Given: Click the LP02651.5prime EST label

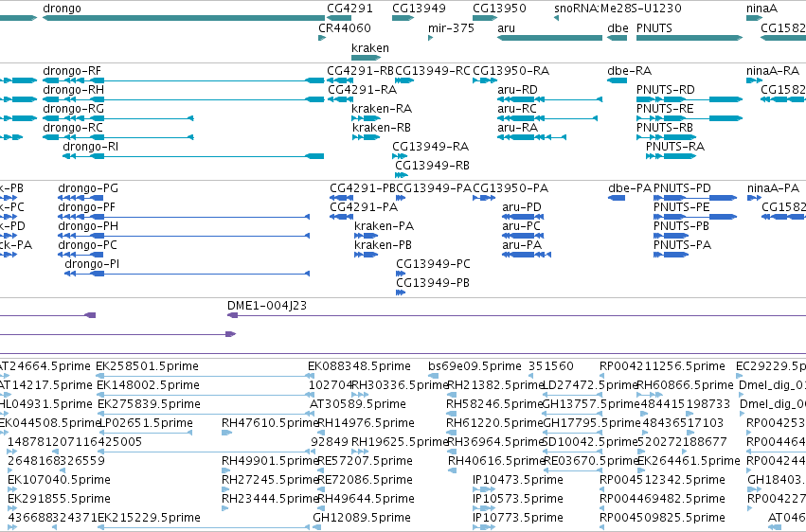Looking at the screenshot, I should [x=146, y=423].
